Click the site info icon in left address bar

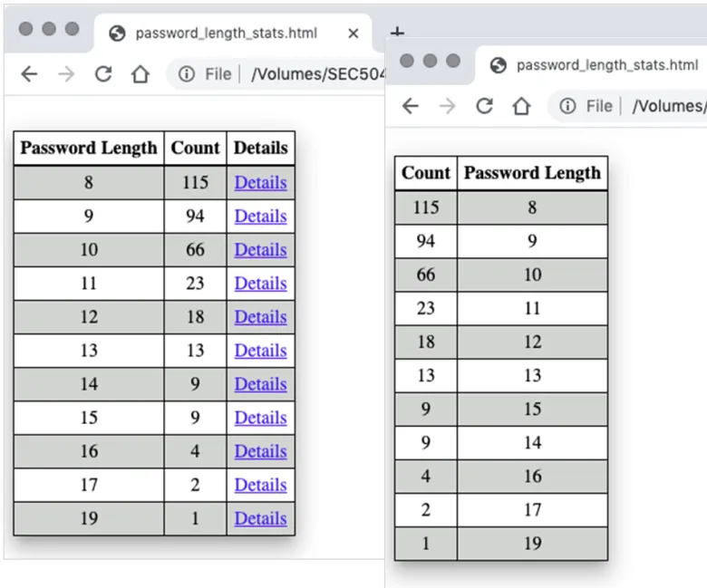(186, 74)
